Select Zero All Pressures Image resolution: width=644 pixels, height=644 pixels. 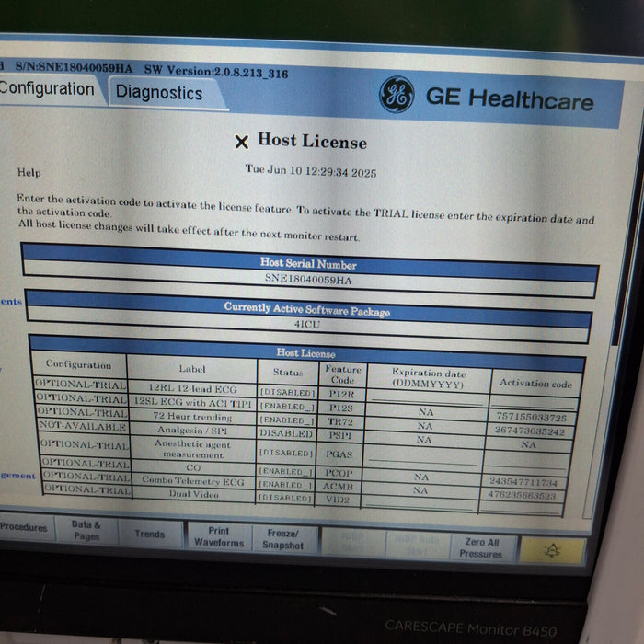coord(481,548)
